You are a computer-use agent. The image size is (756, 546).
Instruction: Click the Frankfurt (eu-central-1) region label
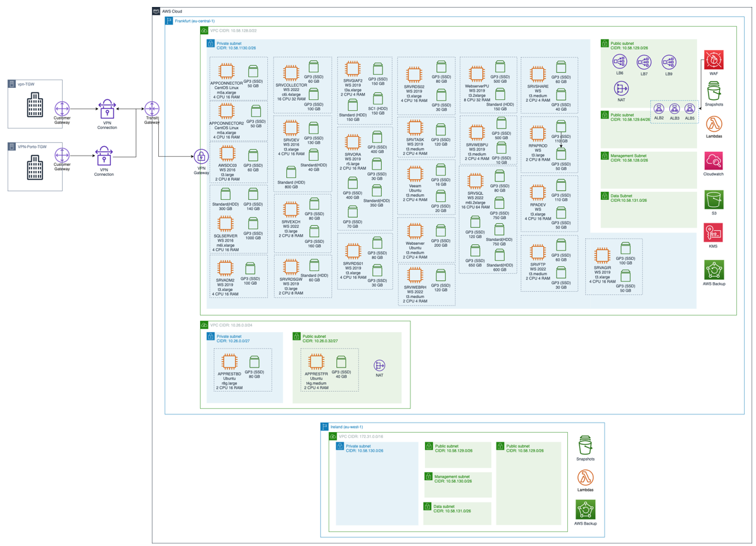(x=194, y=21)
